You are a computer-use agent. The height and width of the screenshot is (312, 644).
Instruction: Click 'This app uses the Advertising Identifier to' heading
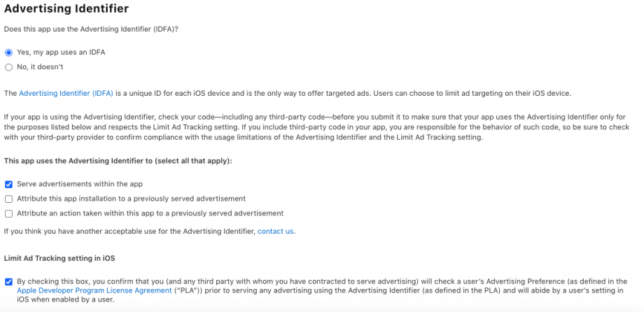point(118,161)
